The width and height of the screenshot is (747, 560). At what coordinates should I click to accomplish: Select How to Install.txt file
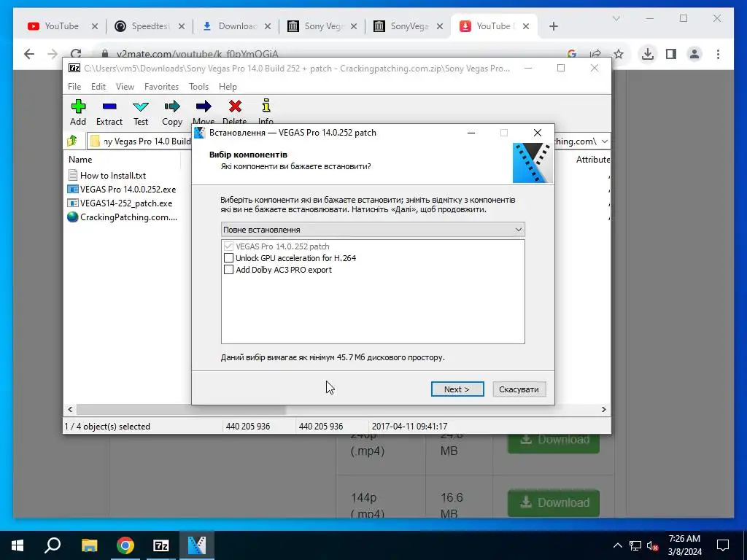pyautogui.click(x=113, y=175)
